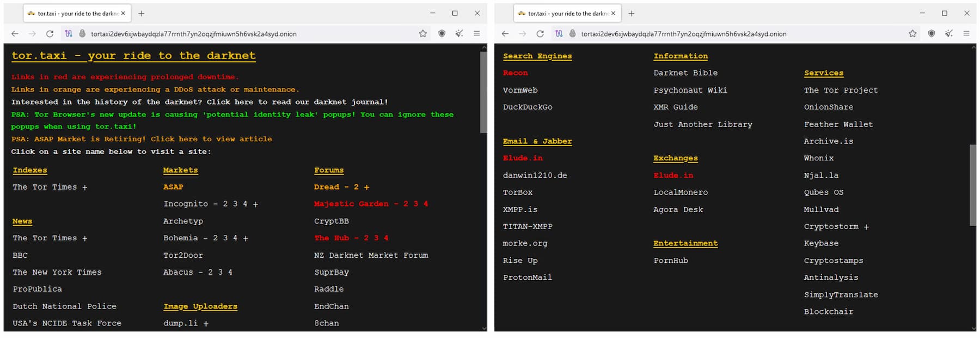This screenshot has width=980, height=338.
Task: Open The Tor Project link
Action: (841, 90)
